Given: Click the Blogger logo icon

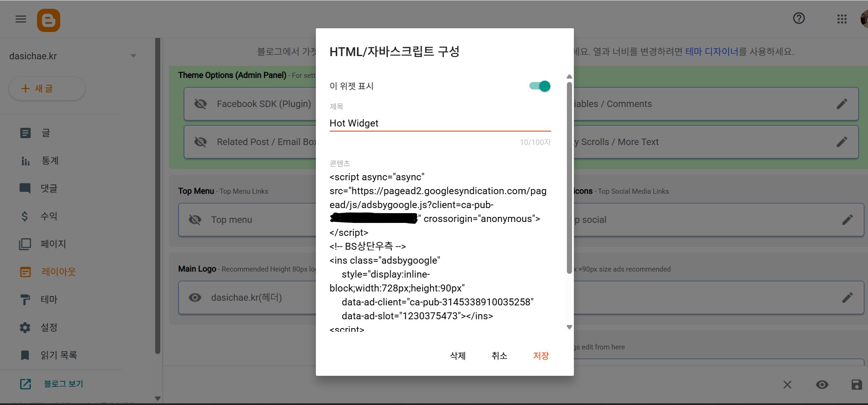Looking at the screenshot, I should point(49,20).
